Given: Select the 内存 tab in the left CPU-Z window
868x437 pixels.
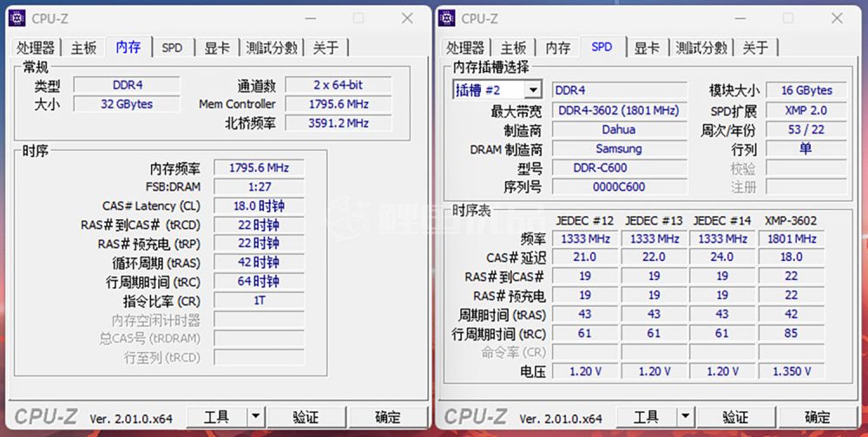Looking at the screenshot, I should [128, 47].
